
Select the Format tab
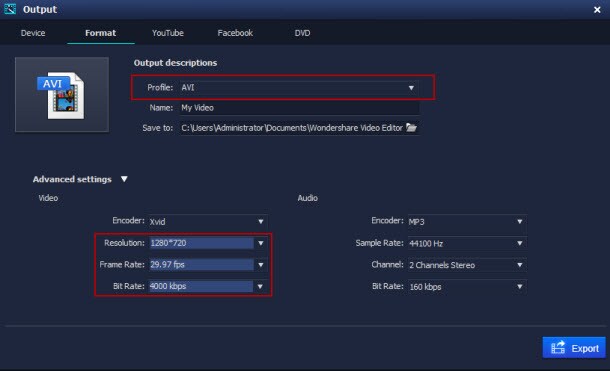pos(100,33)
